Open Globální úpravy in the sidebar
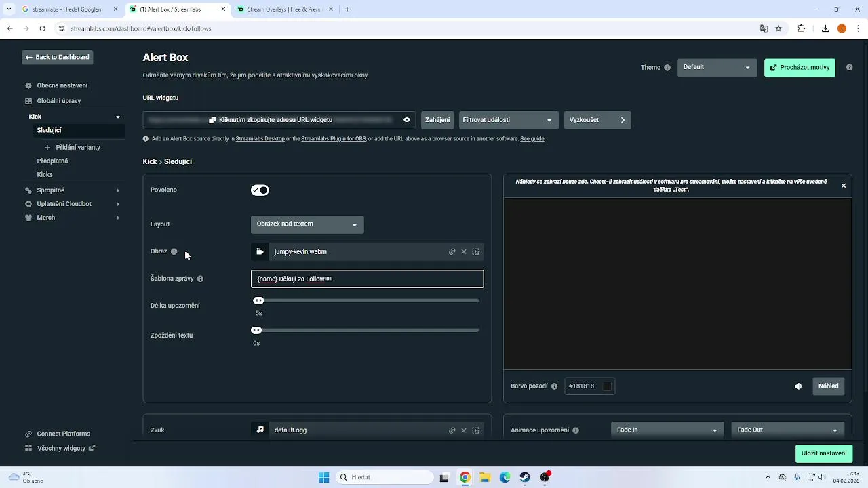Screen dimensions: 868x488 [59, 101]
